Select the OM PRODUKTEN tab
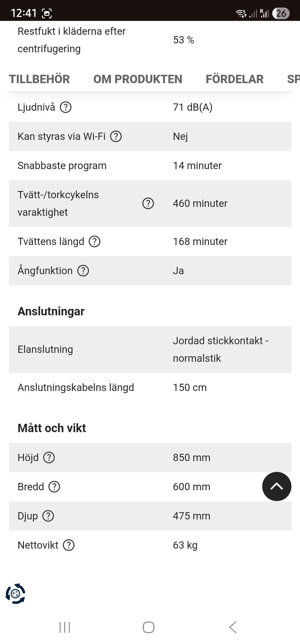 138,79
